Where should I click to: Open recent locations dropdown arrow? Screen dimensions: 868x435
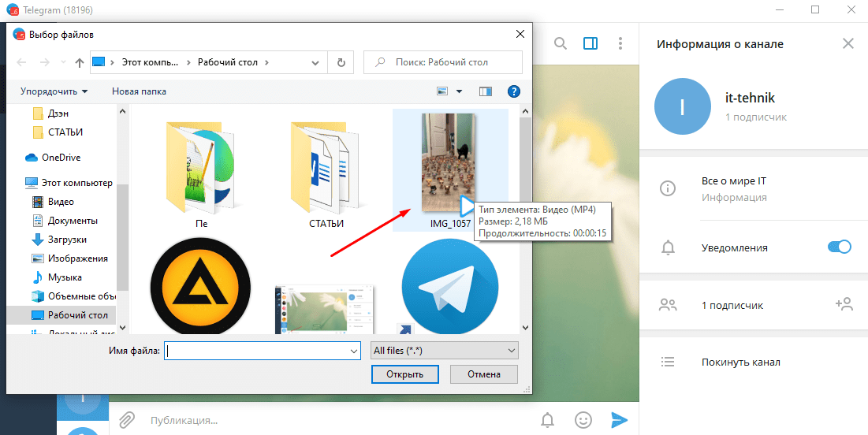coord(63,62)
